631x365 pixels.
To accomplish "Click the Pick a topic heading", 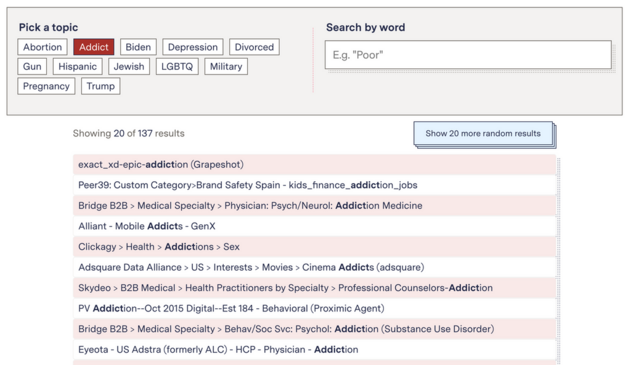I will (48, 27).
